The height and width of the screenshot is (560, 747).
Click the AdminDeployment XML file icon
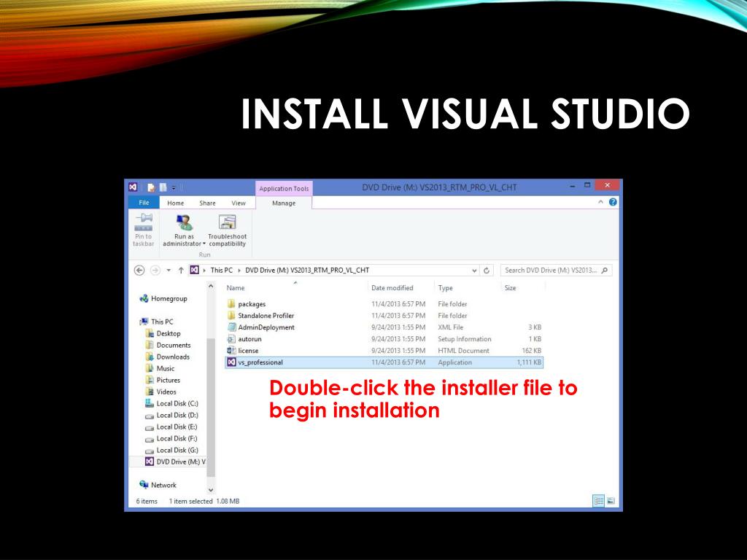[x=231, y=327]
